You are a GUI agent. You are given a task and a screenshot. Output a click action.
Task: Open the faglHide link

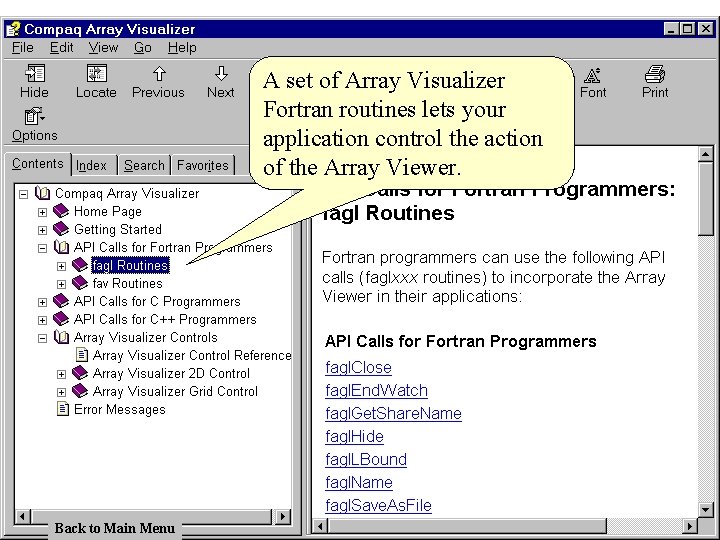coord(354,436)
